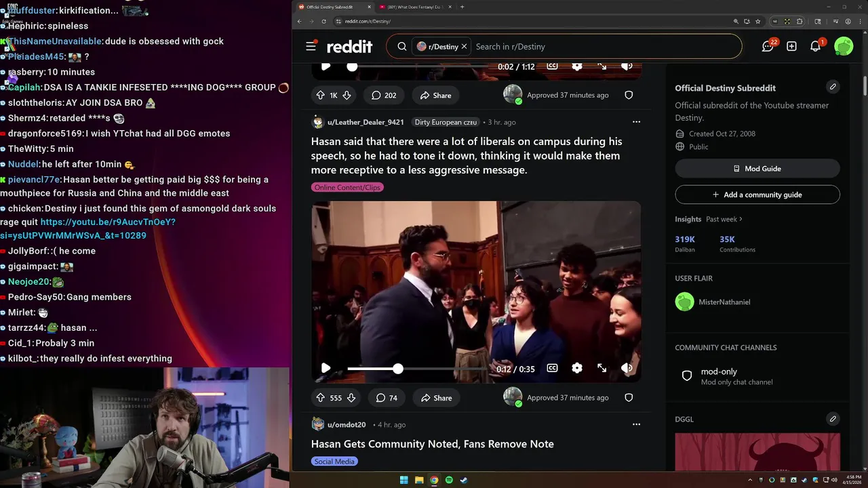Viewport: 868px width, 488px height.
Task: Open the u/omdot20 user profile
Action: tap(347, 425)
